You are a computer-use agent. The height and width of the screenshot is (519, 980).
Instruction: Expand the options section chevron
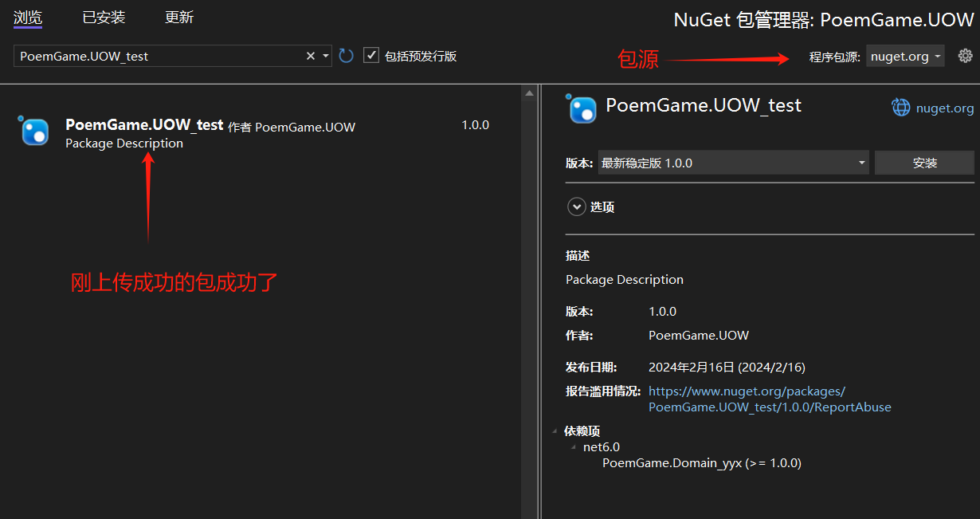pos(576,206)
